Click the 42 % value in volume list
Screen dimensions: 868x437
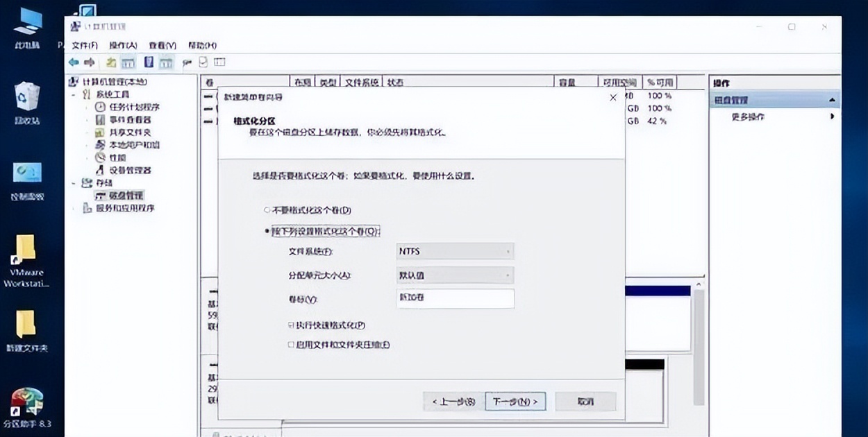(x=657, y=121)
